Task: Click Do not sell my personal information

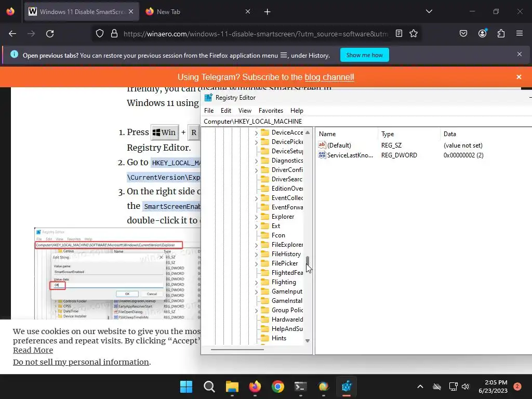Action: pos(81,362)
